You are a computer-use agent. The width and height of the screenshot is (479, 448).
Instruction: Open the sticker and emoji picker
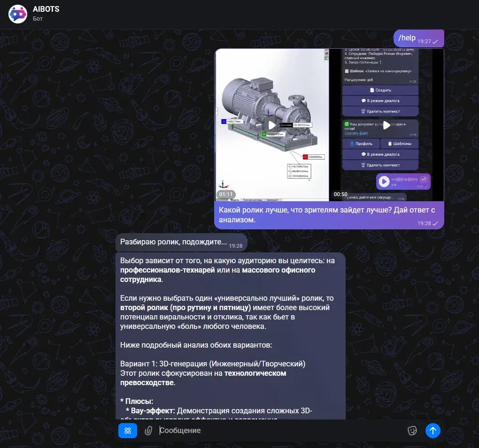click(x=412, y=431)
